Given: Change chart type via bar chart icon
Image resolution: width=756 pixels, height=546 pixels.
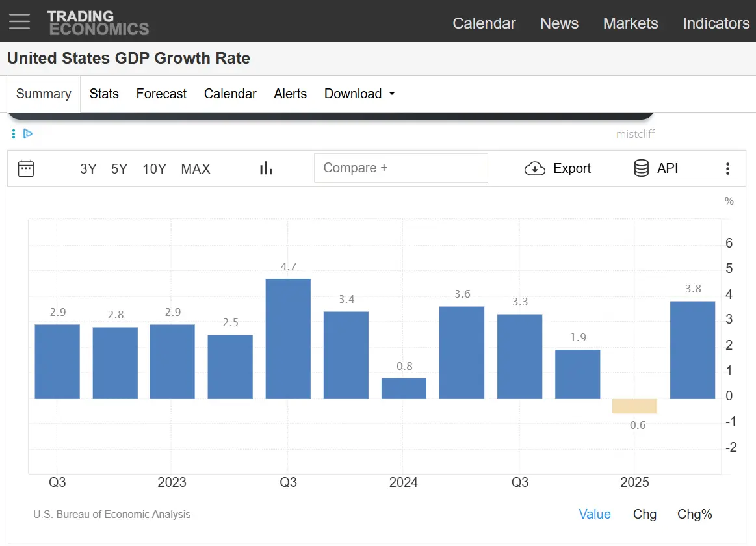Looking at the screenshot, I should pos(266,168).
